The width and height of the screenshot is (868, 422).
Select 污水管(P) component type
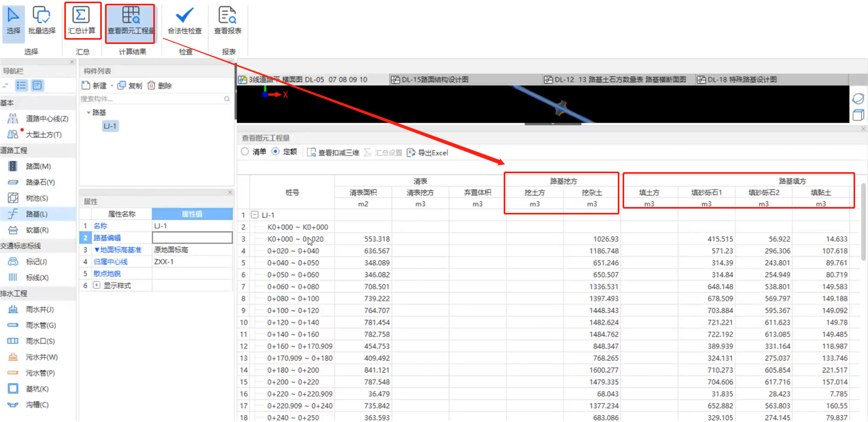point(32,373)
